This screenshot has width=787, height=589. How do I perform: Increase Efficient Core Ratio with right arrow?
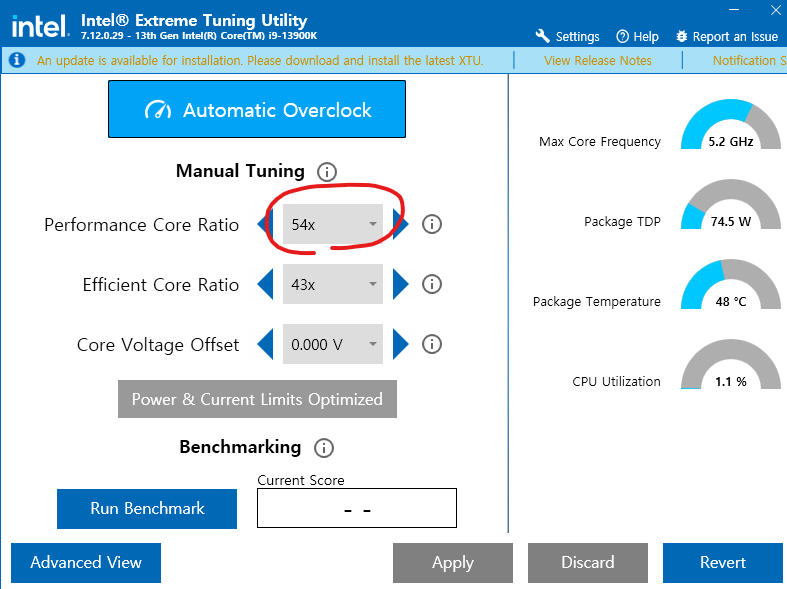point(400,285)
